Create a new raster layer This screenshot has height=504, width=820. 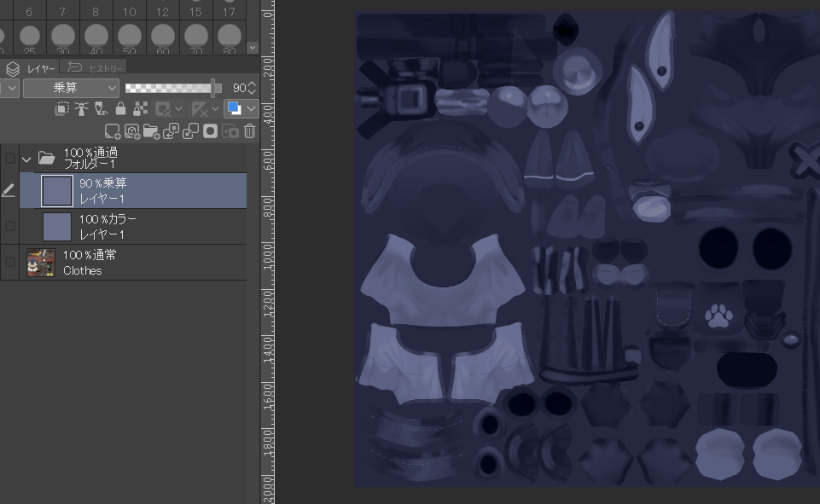[113, 131]
